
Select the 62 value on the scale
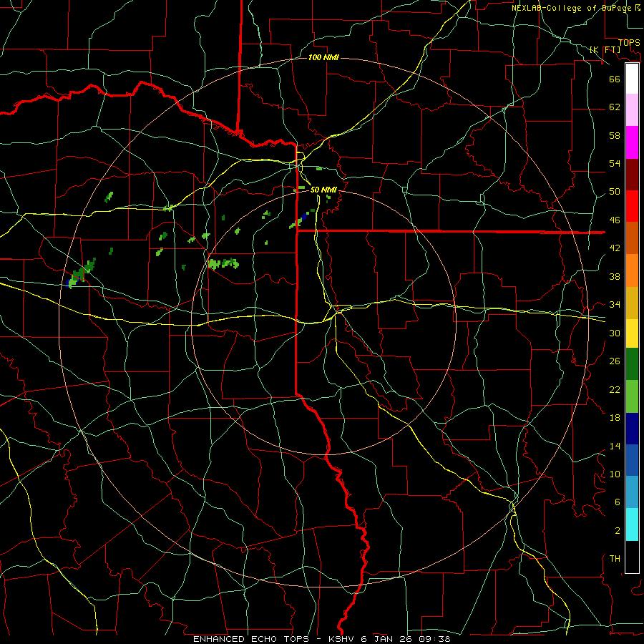[615, 107]
